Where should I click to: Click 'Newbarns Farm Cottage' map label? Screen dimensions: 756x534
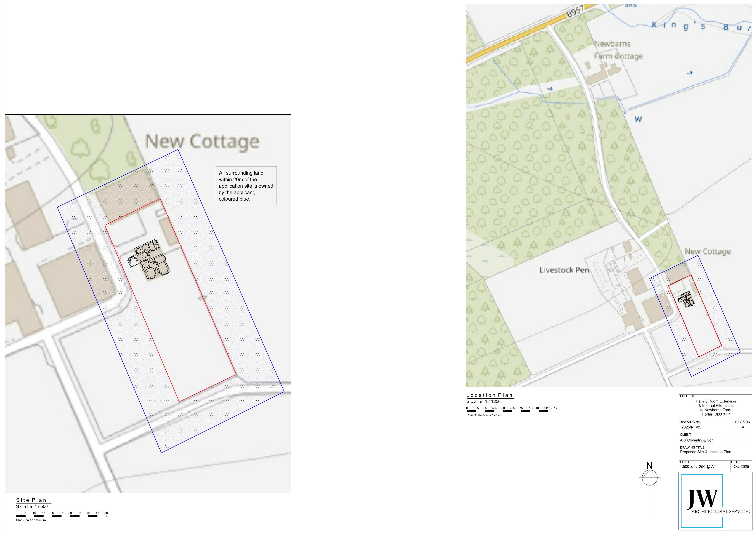tap(618, 50)
